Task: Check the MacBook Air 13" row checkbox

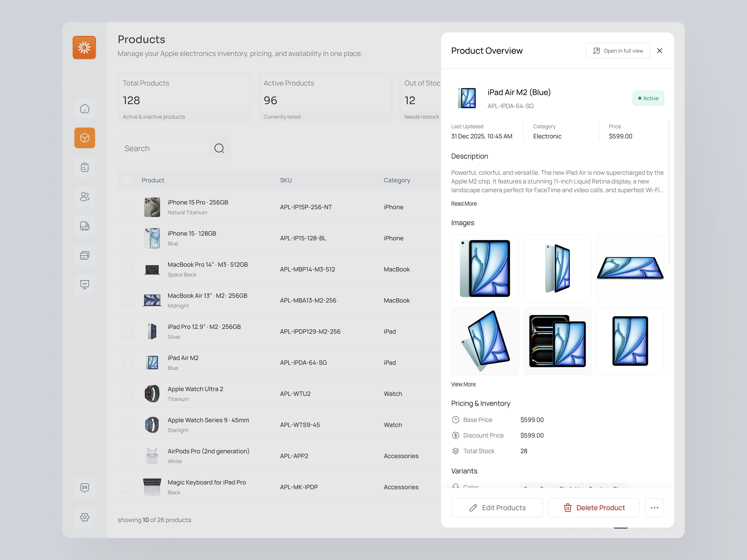Action: point(128,300)
